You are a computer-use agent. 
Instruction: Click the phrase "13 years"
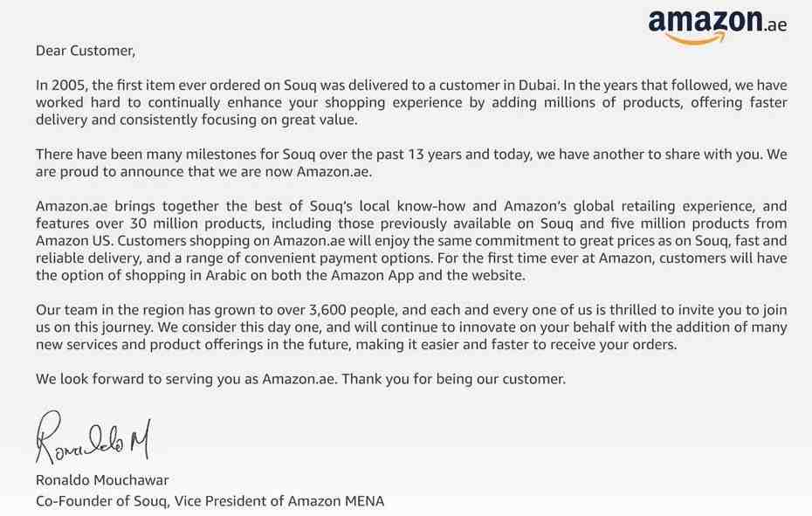click(x=436, y=155)
